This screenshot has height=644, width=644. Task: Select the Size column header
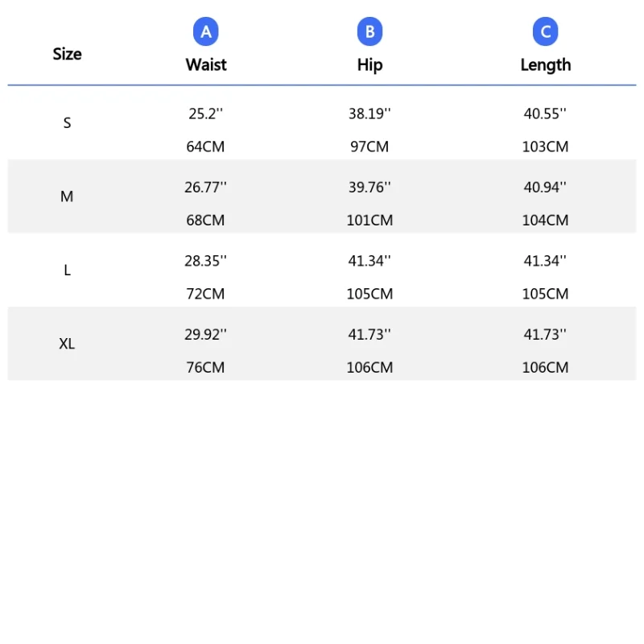67,54
